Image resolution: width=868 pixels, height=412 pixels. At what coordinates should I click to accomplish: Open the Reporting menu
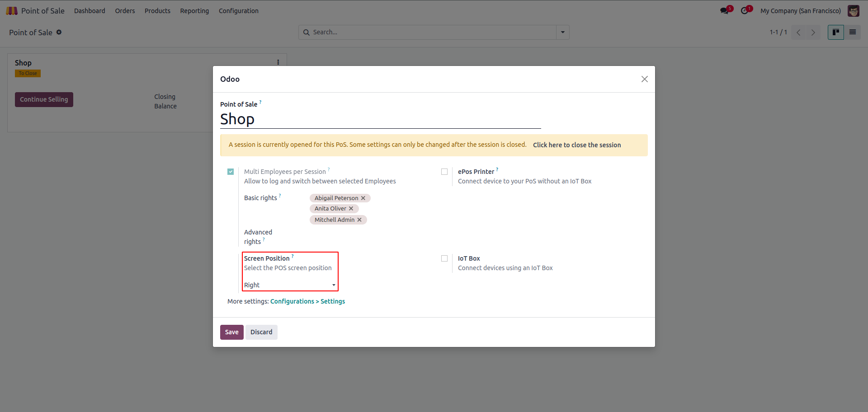[194, 11]
